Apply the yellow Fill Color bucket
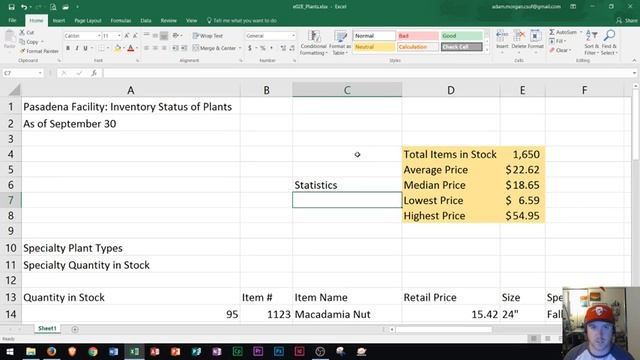Image resolution: width=640 pixels, height=360 pixels. tap(118, 49)
